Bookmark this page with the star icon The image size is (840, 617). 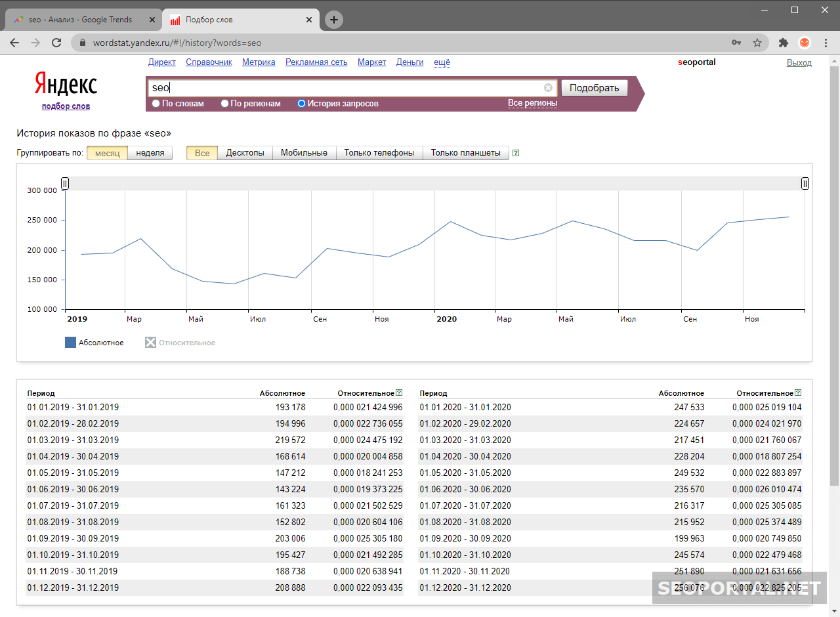757,43
